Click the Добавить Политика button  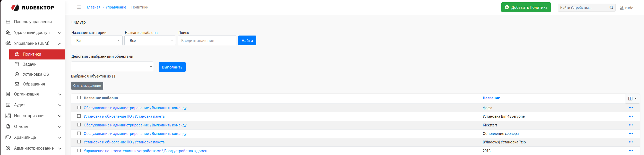tap(526, 7)
